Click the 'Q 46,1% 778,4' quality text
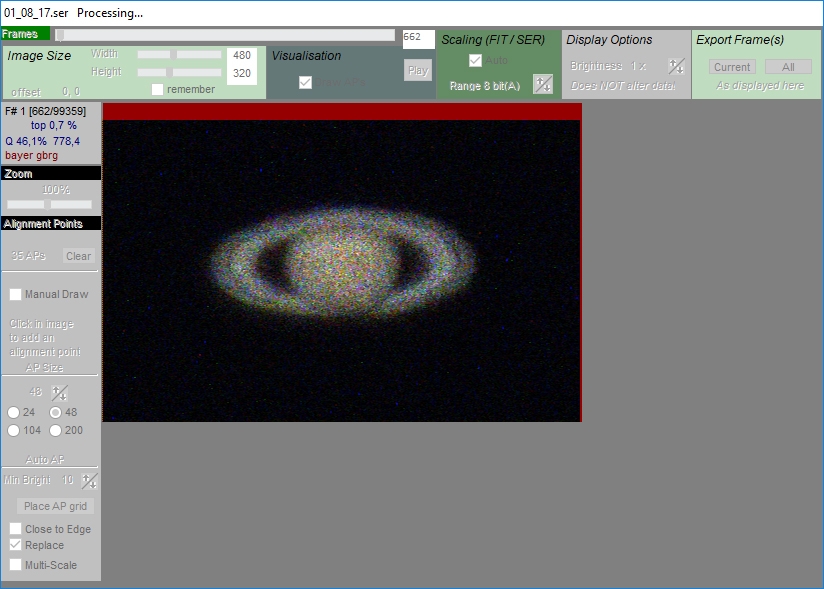This screenshot has height=589, width=824. pyautogui.click(x=43, y=141)
